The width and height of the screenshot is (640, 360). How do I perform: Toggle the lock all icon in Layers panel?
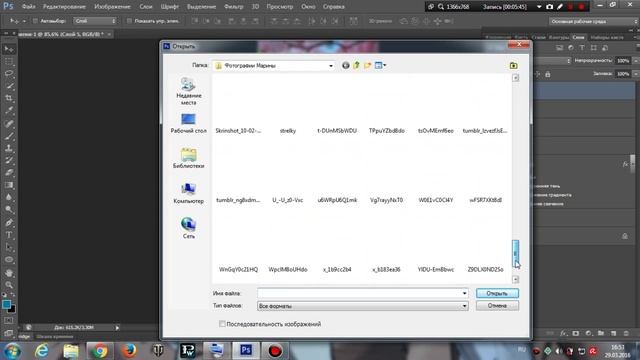[548, 74]
